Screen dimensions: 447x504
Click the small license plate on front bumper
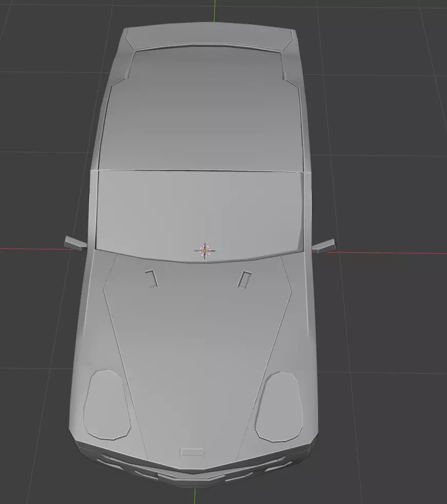click(x=192, y=452)
